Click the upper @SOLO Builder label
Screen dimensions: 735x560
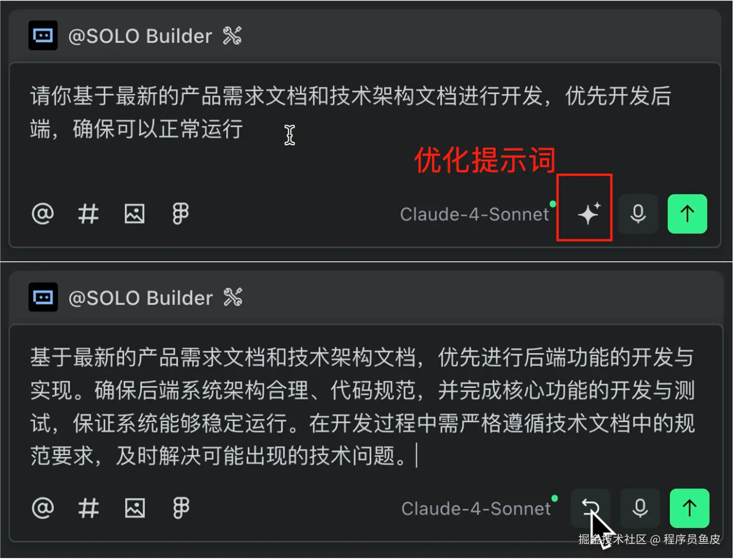140,36
